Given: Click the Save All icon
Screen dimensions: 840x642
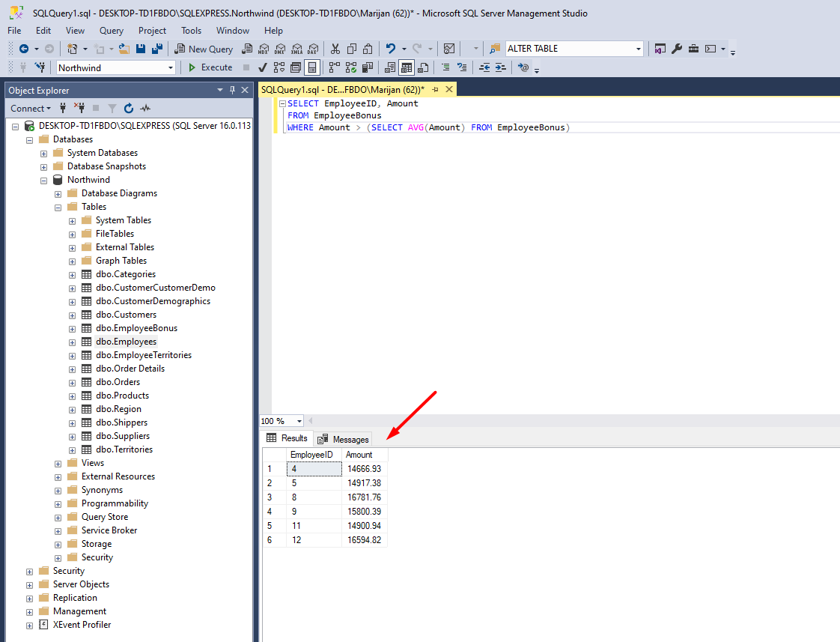Looking at the screenshot, I should [157, 49].
